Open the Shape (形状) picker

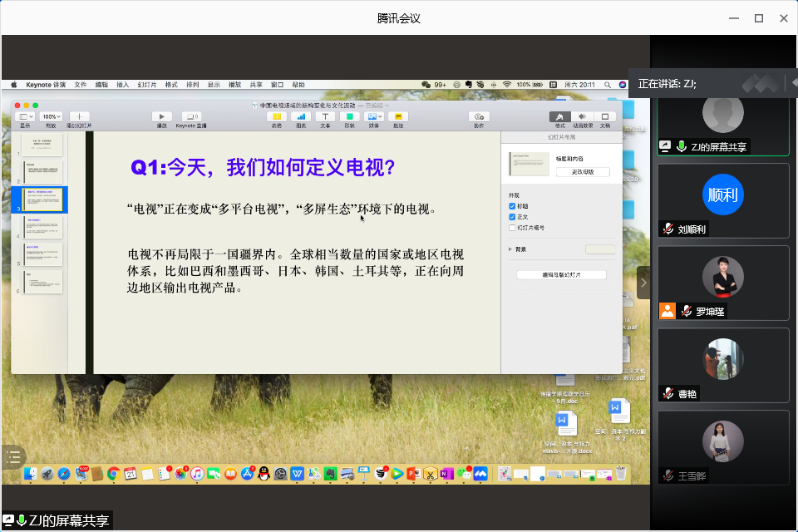(x=350, y=117)
